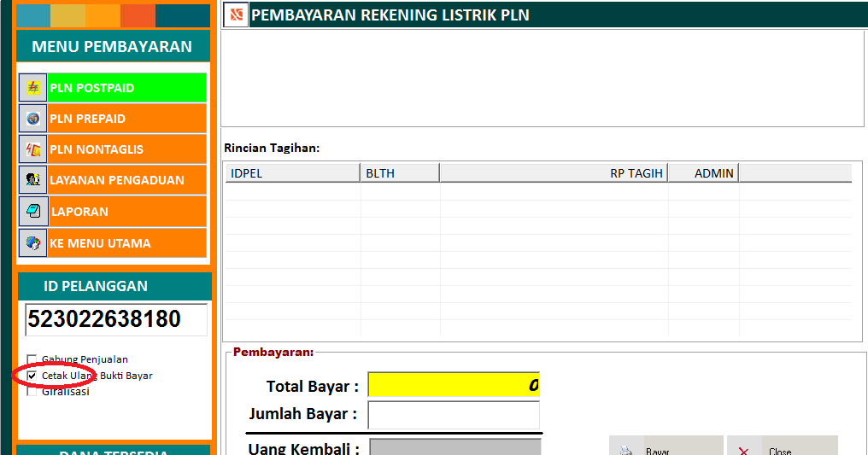Click the IDPEL column header
The image size is (868, 455).
292,173
